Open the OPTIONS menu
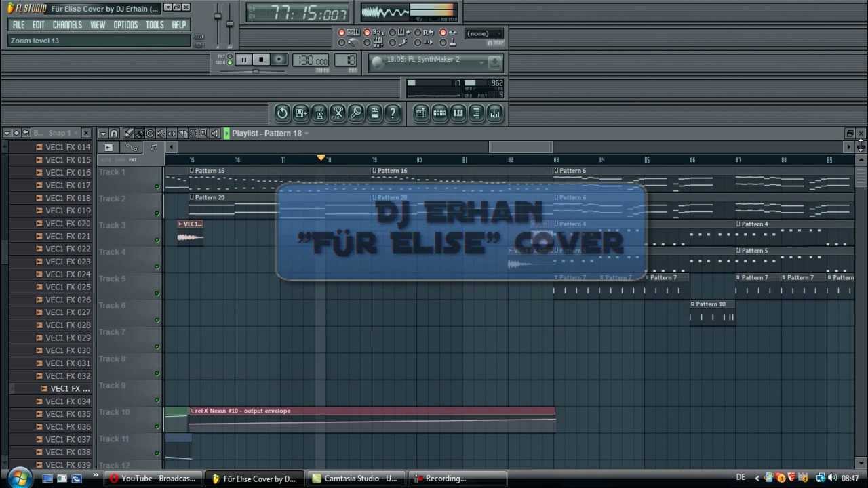The width and height of the screenshot is (868, 488). [x=125, y=25]
